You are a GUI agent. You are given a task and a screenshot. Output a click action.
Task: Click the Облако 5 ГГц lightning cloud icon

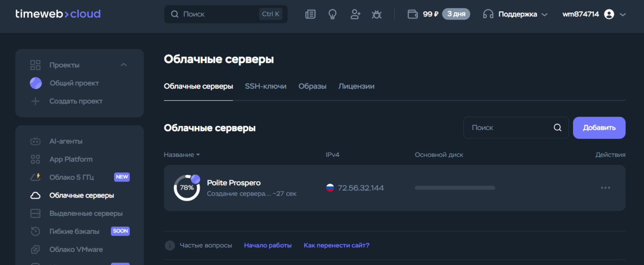(x=35, y=177)
